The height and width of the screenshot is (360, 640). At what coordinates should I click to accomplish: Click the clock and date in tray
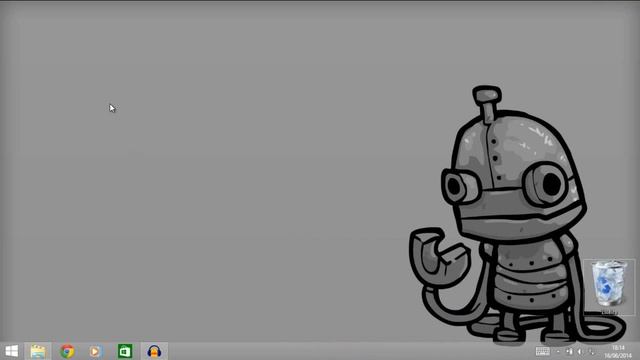click(x=618, y=351)
